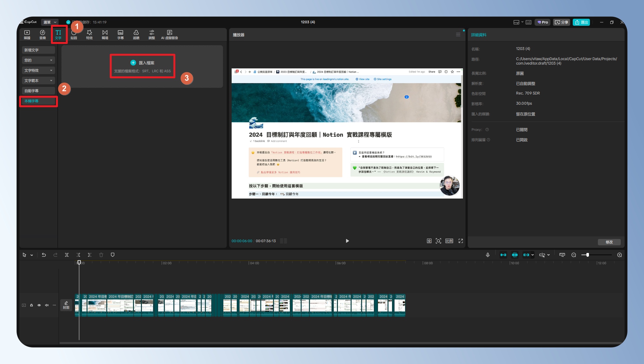Click the microphone record voiceover icon

click(x=487, y=255)
